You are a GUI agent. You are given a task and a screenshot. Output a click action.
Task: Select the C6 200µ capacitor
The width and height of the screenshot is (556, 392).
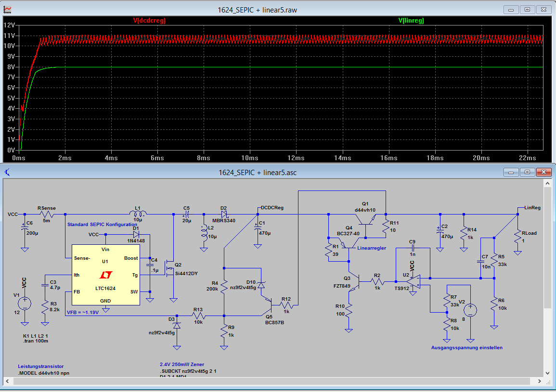pyautogui.click(x=25, y=228)
